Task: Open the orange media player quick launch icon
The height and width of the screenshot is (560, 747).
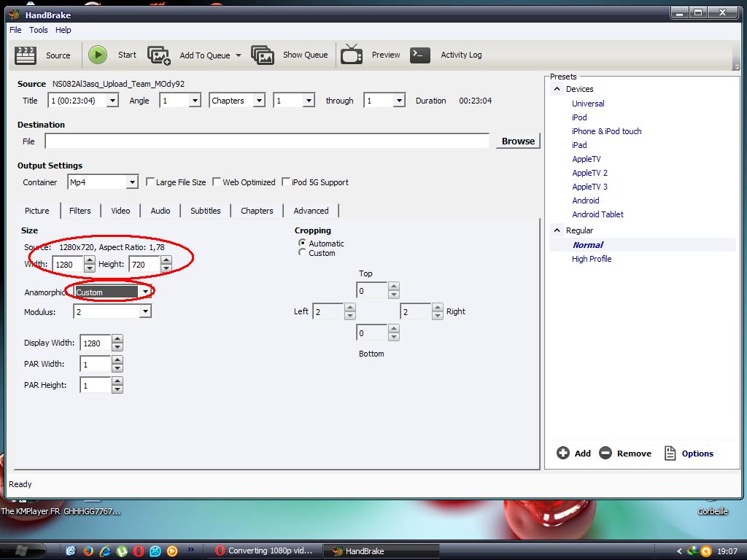Action: coord(172,551)
